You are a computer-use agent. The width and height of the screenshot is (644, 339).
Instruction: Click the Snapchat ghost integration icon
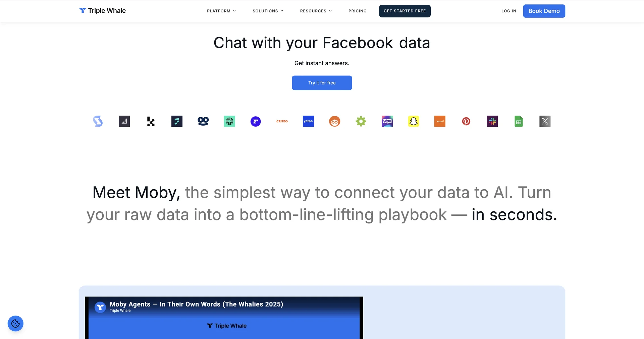414,121
